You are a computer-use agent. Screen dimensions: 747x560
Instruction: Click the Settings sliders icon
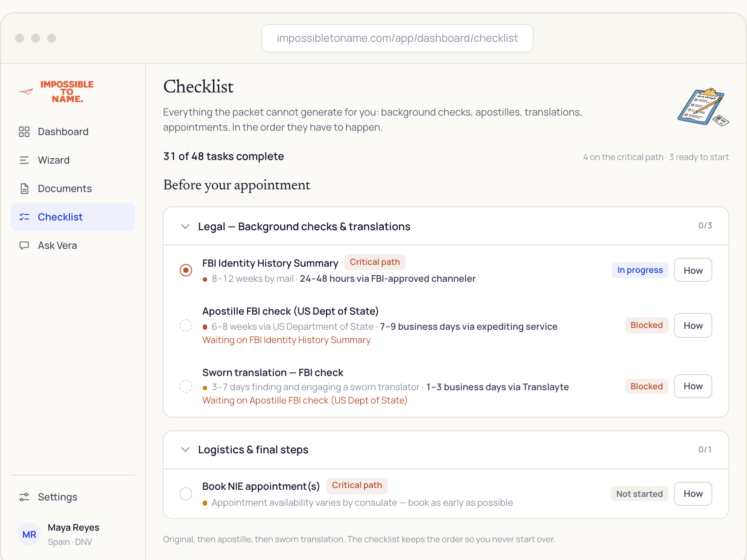point(24,497)
